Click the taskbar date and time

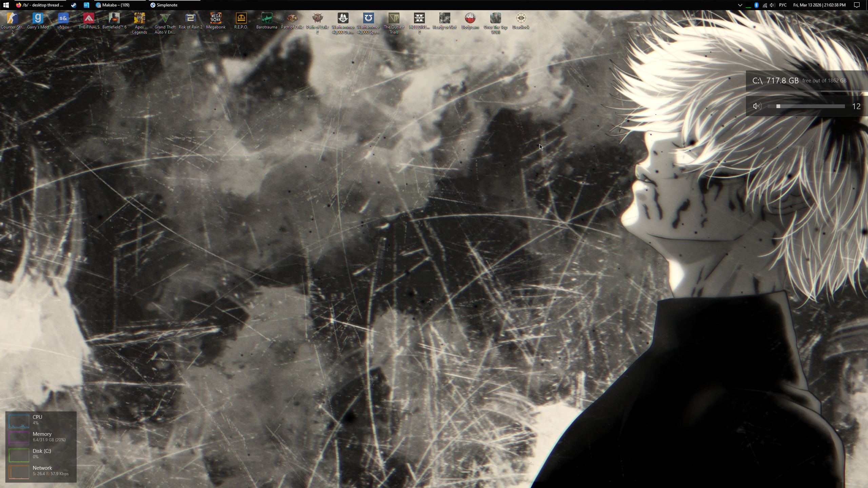pyautogui.click(x=819, y=5)
